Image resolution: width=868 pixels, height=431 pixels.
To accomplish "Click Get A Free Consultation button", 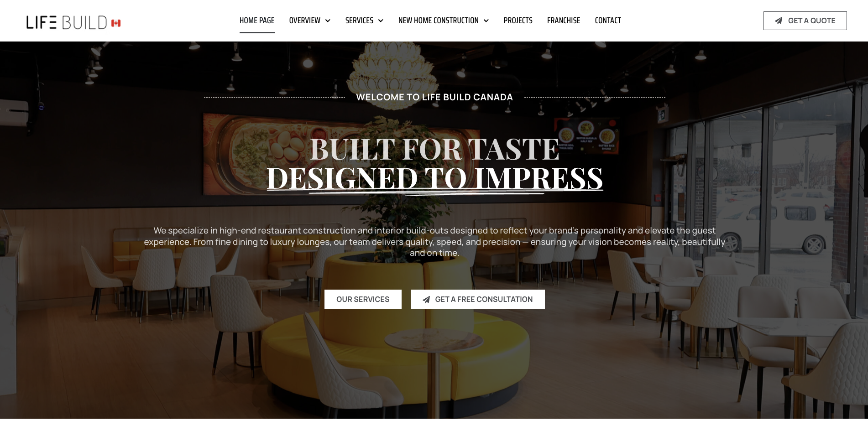I will pos(478,299).
